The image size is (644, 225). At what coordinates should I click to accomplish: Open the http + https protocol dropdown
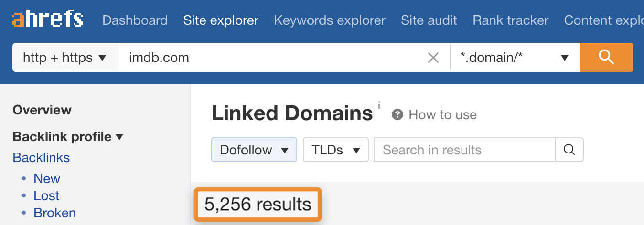65,58
